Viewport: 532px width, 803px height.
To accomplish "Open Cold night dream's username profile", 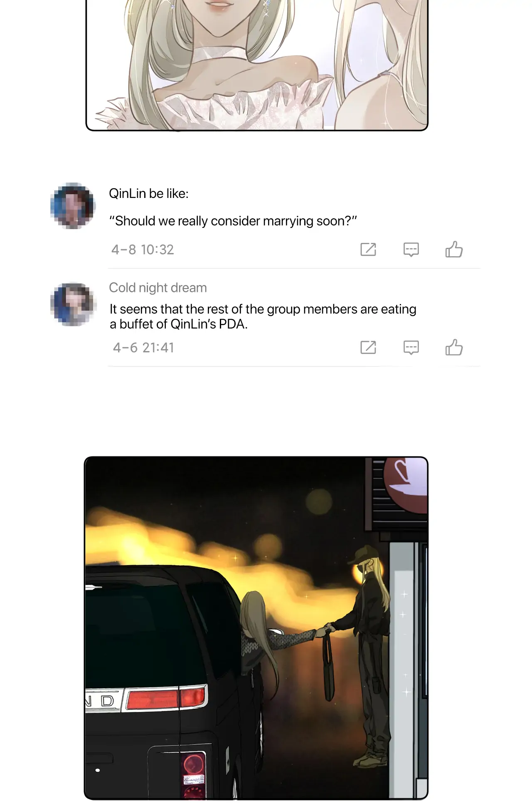I will point(158,288).
